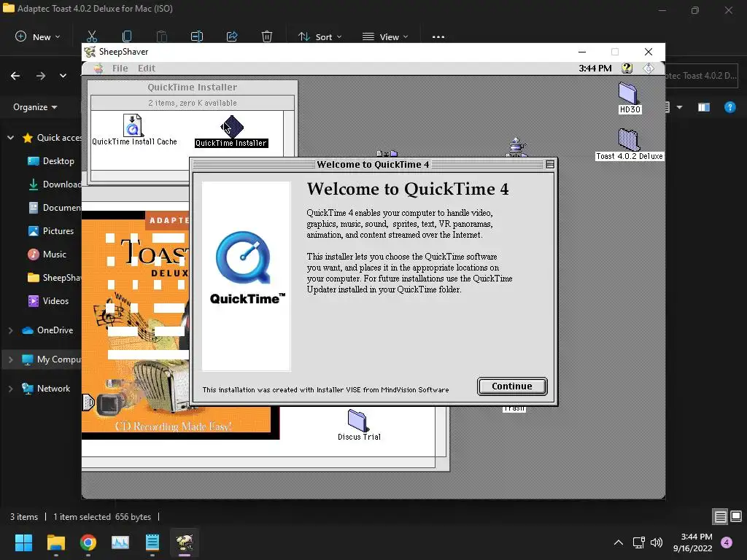Open the Sort dropdown in Explorer

coord(320,36)
